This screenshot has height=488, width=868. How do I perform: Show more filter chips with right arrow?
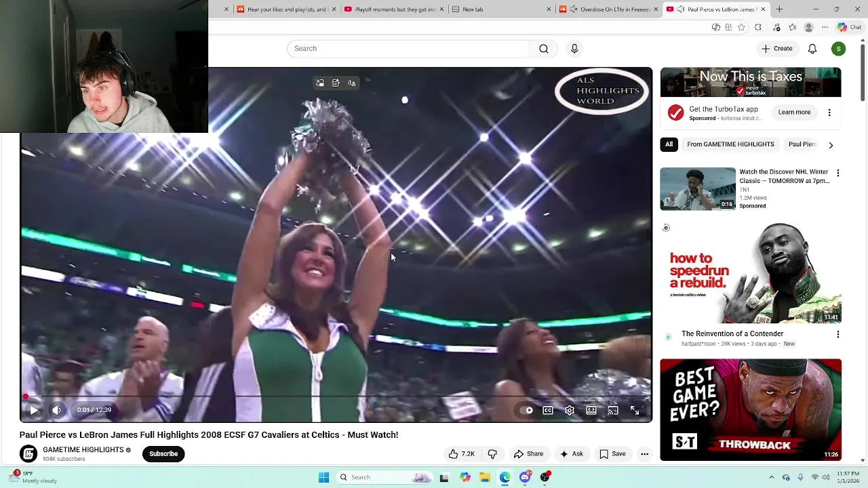click(831, 145)
